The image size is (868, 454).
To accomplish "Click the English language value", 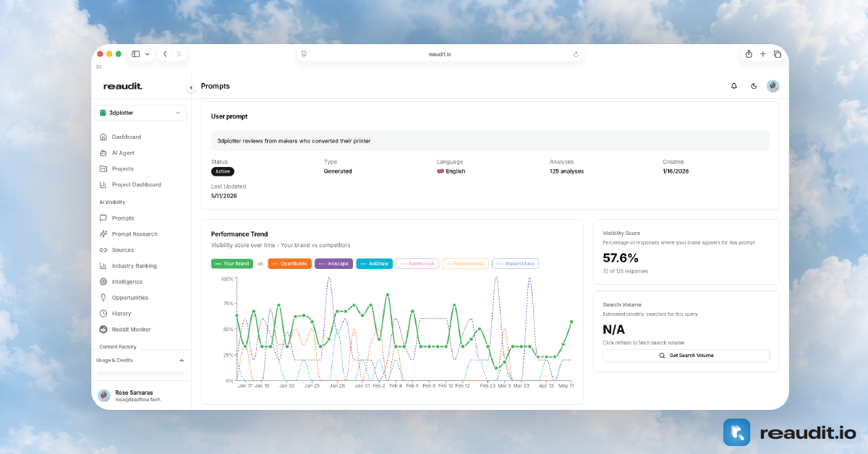I will (451, 171).
